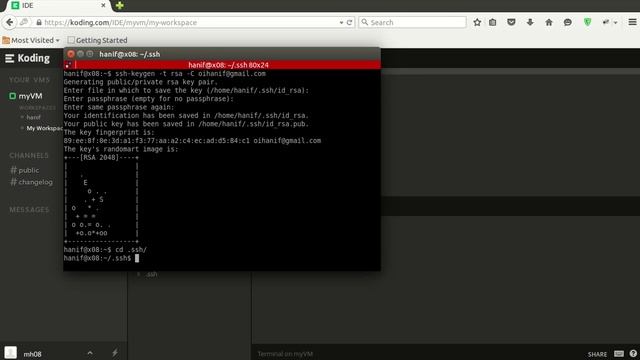Click the Koding sidebar menu icon
Image resolution: width=640 pixels, height=360 pixels.
tap(9, 59)
